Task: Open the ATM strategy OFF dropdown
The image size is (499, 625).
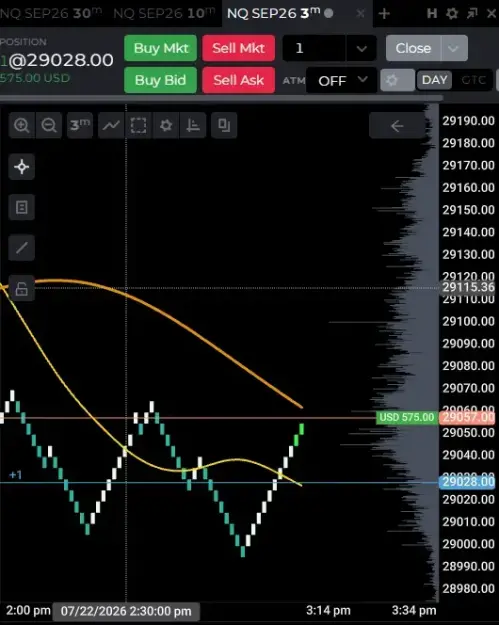Action: (342, 81)
